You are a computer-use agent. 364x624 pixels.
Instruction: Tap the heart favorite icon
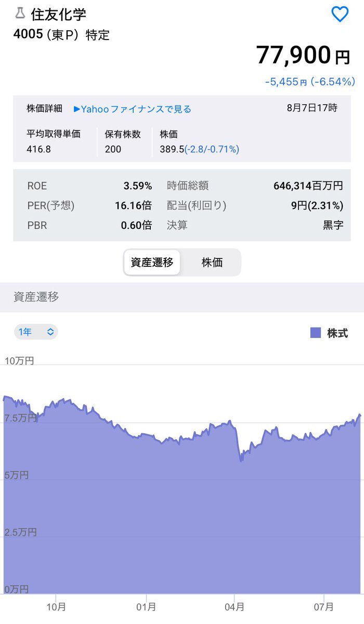point(340,15)
